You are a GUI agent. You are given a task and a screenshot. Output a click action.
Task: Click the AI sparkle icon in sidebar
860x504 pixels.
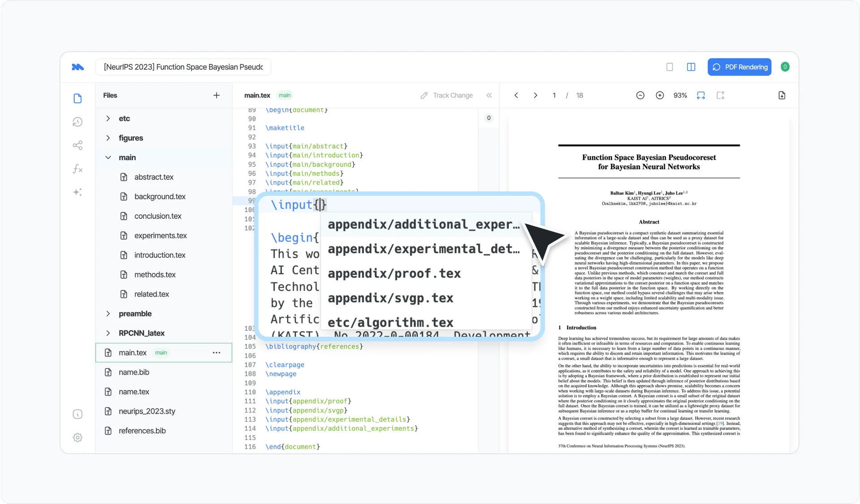[x=77, y=192]
